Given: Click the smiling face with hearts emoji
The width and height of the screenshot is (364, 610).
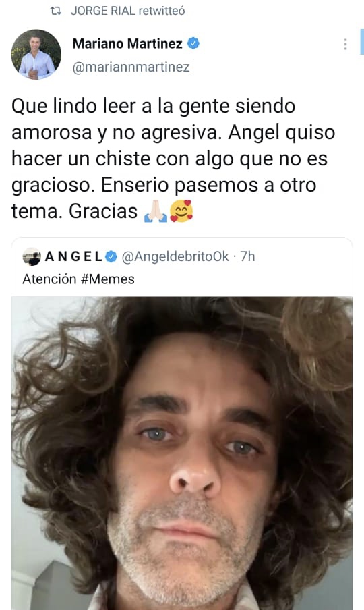Looking at the screenshot, I should 181,211.
